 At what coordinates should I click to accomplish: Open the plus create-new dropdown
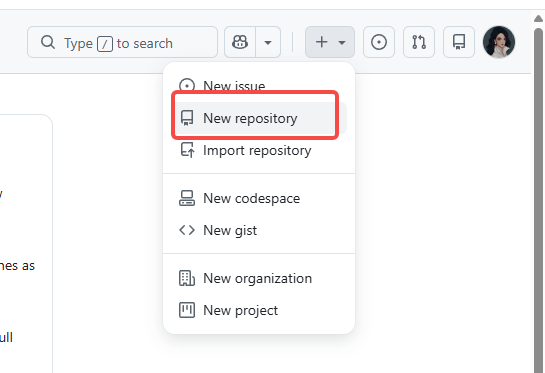coord(330,42)
